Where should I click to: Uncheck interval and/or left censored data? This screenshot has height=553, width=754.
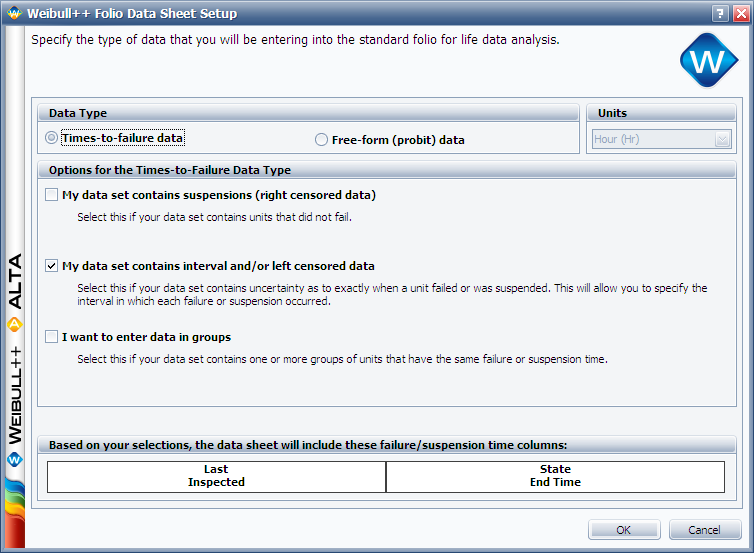tap(52, 266)
